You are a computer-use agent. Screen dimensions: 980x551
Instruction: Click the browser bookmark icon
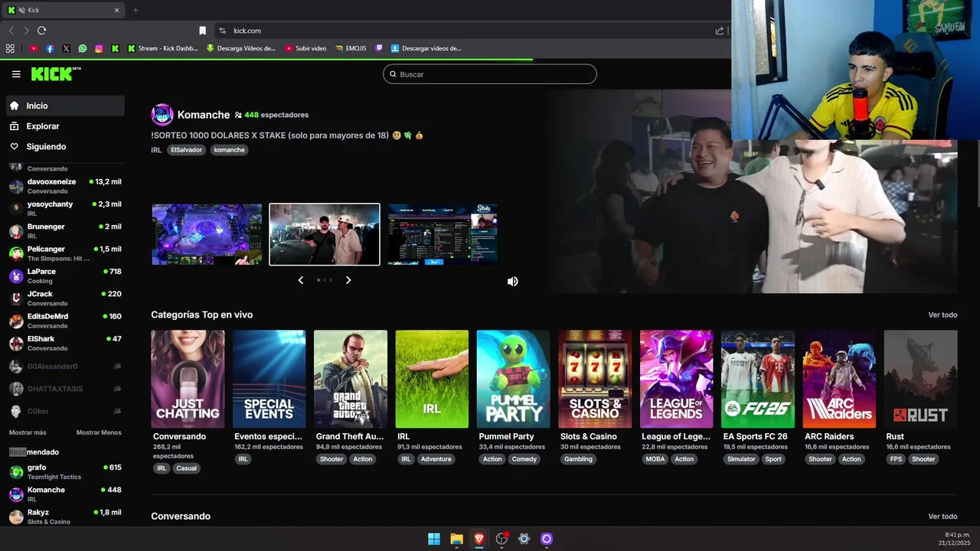click(202, 31)
